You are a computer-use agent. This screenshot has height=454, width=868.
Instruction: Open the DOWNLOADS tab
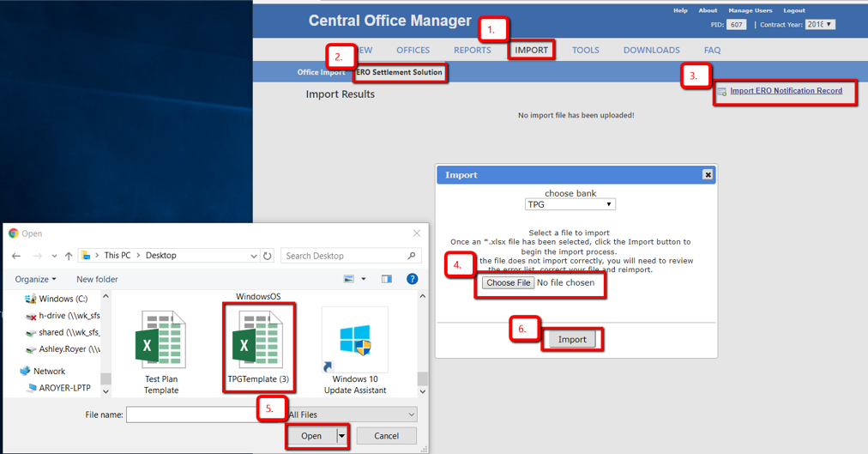652,50
